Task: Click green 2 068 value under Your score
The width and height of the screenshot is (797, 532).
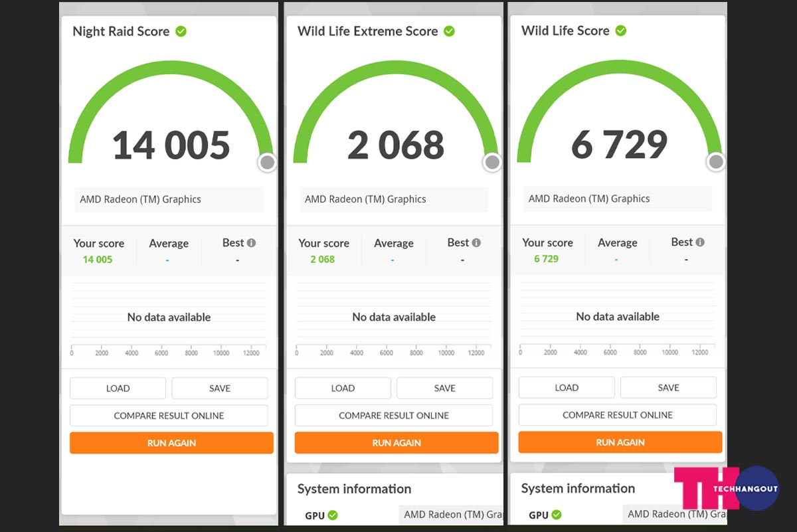Action: pyautogui.click(x=323, y=260)
